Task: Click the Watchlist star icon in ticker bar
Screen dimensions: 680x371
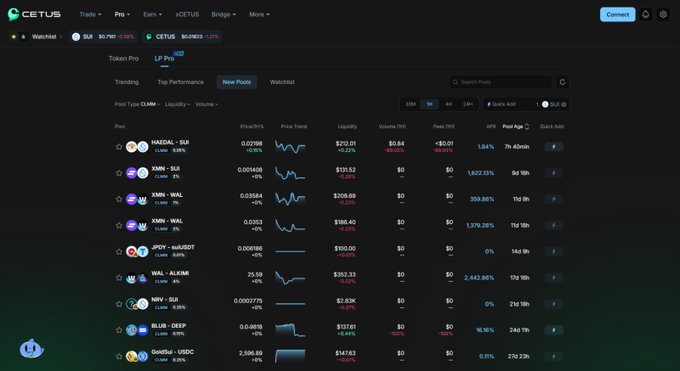Action: (14, 37)
